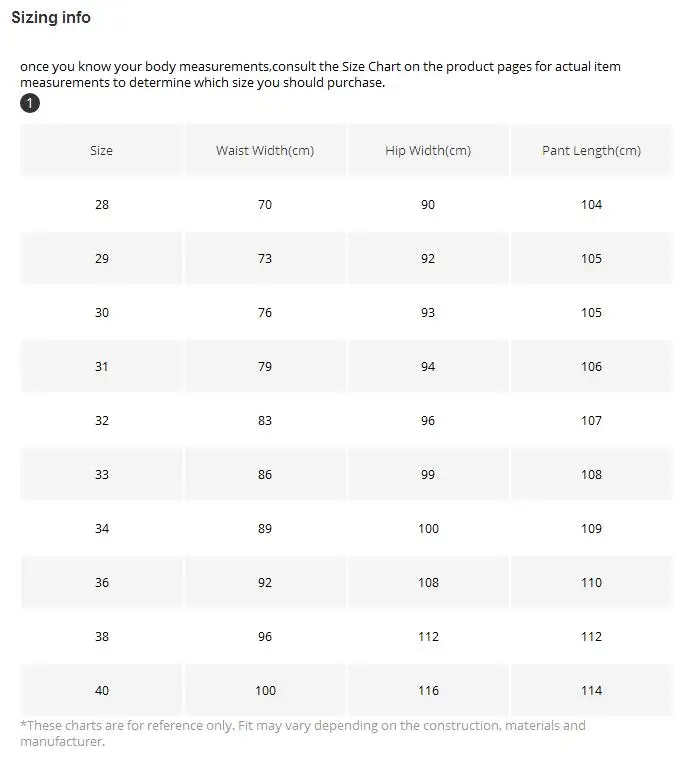Image resolution: width=679 pixels, height=765 pixels.
Task: Click the pant length value 104
Action: 592,204
